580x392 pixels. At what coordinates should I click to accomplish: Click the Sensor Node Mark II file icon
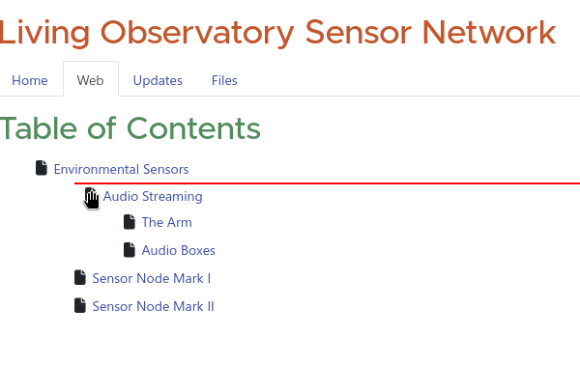tap(80, 306)
